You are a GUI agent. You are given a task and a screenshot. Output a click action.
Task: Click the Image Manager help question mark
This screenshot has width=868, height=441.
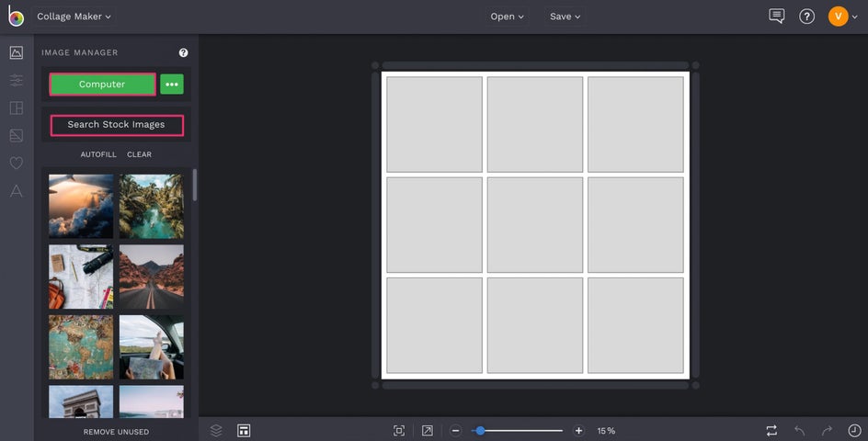183,52
